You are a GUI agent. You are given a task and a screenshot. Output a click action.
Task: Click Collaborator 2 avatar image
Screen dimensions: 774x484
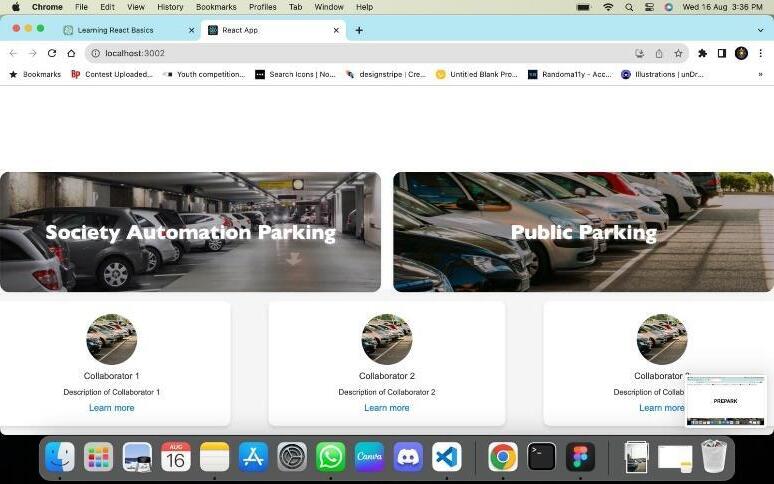(x=387, y=339)
